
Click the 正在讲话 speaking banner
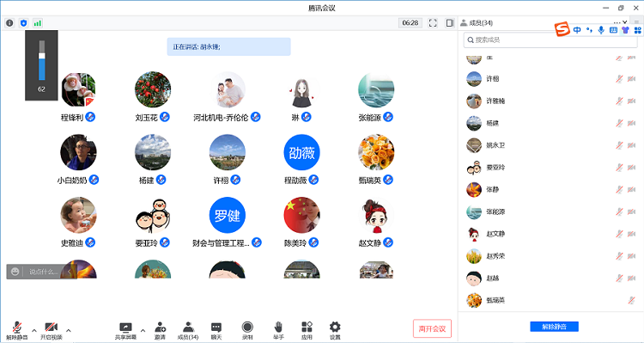(228, 47)
